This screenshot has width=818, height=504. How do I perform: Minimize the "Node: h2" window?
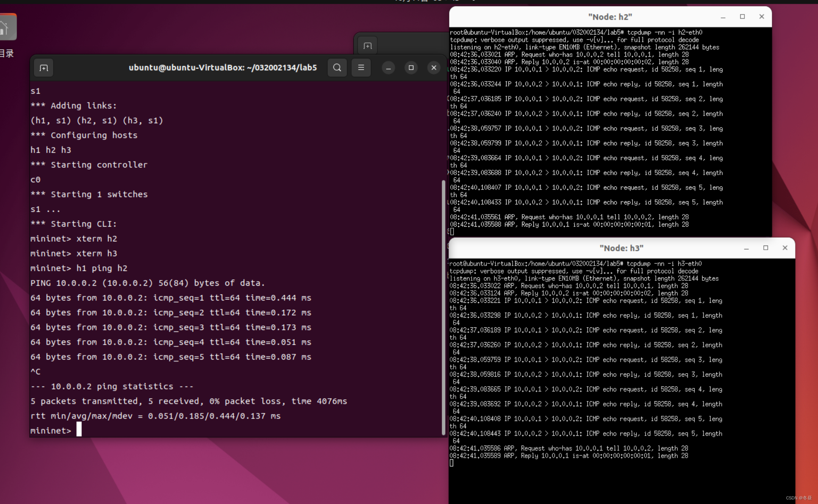(x=723, y=17)
